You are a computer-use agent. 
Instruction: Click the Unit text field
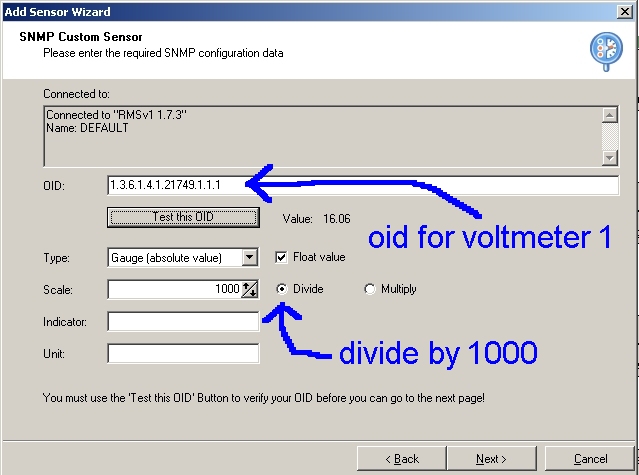183,353
